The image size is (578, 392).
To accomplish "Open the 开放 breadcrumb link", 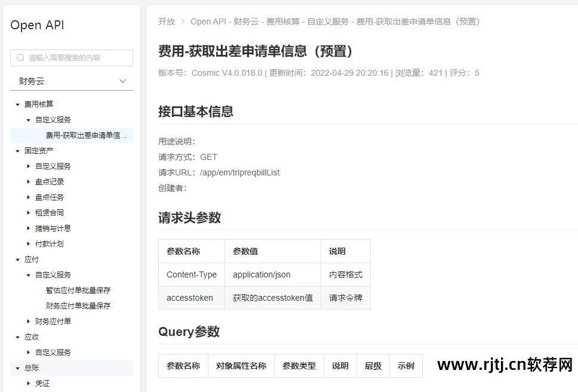I will tap(166, 21).
